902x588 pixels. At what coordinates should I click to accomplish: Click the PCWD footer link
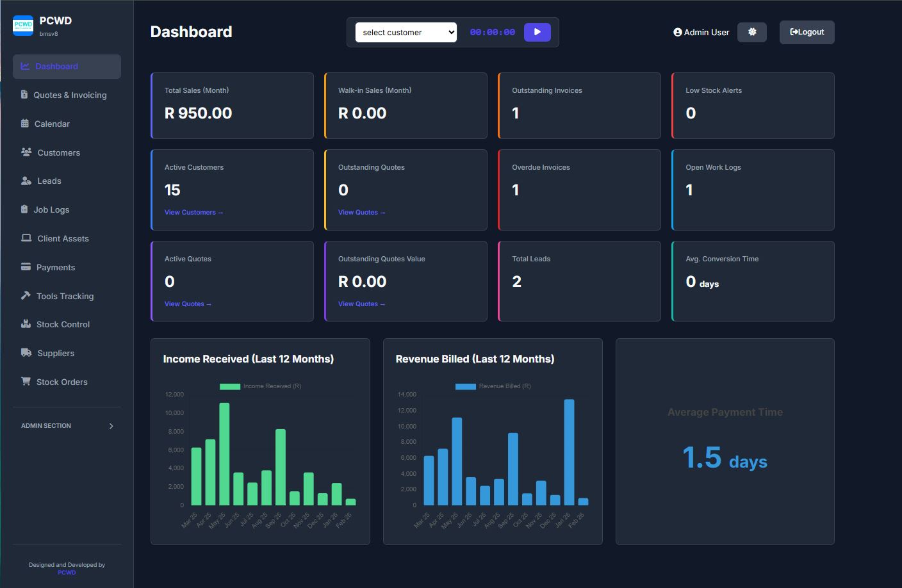[67, 572]
